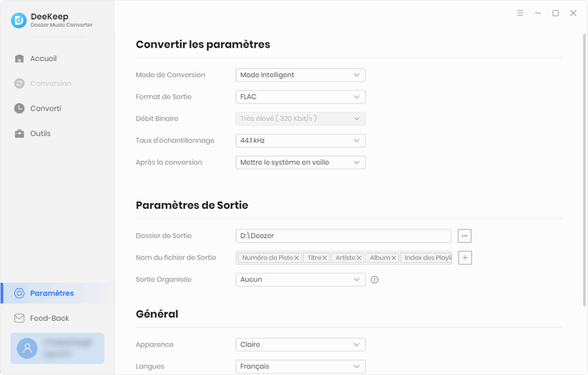The width and height of the screenshot is (588, 375).
Task: Remove the Numéro de Piste tag
Action: coord(297,258)
